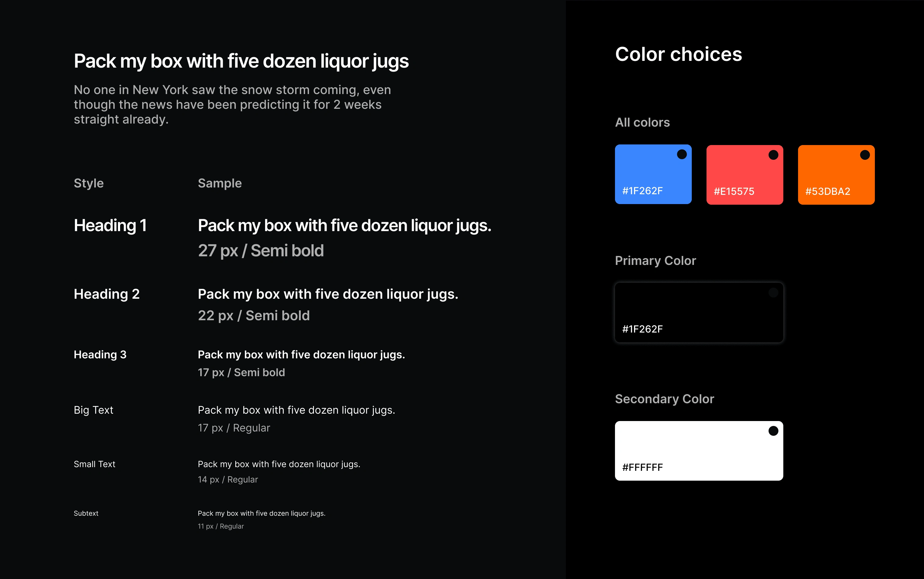The image size is (924, 579).
Task: Click the Heading 2 sample sentence
Action: click(x=328, y=294)
